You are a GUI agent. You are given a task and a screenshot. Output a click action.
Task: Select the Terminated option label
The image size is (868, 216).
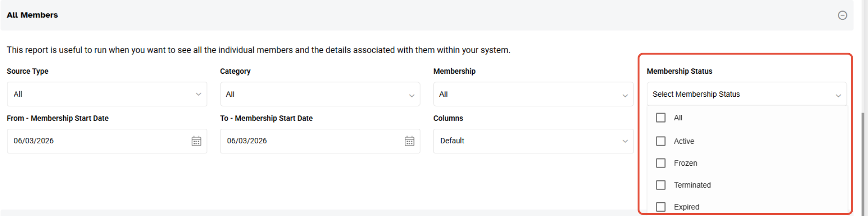coord(692,185)
